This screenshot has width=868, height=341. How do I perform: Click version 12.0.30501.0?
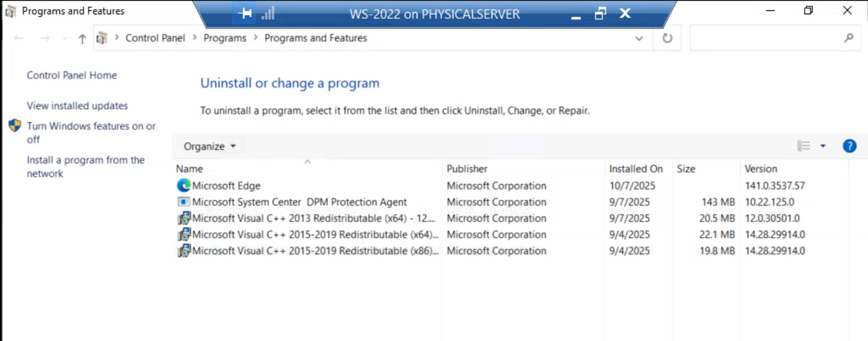pyautogui.click(x=772, y=218)
